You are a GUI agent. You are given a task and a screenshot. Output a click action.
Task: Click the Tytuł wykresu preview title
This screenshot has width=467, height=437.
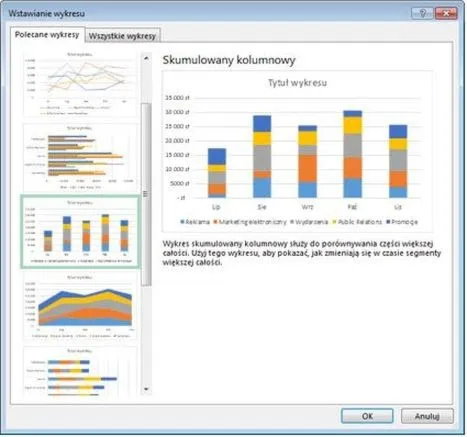pyautogui.click(x=297, y=83)
